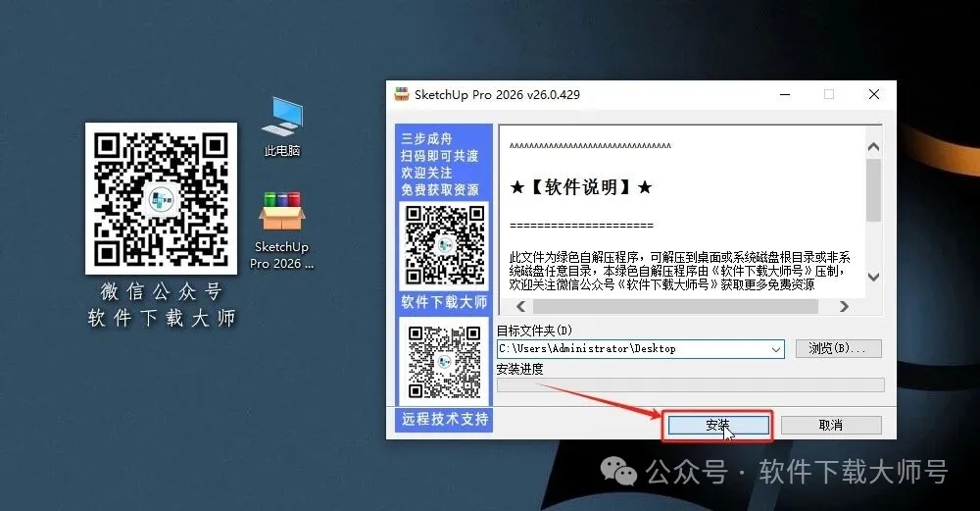
Task: Select the SketchUp Pro 2026 archive icon
Action: point(282,230)
